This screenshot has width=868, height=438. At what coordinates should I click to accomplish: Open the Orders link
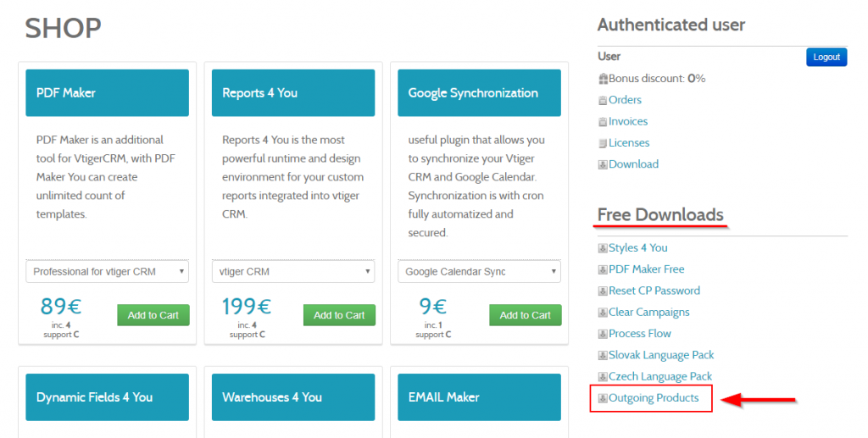(x=625, y=100)
